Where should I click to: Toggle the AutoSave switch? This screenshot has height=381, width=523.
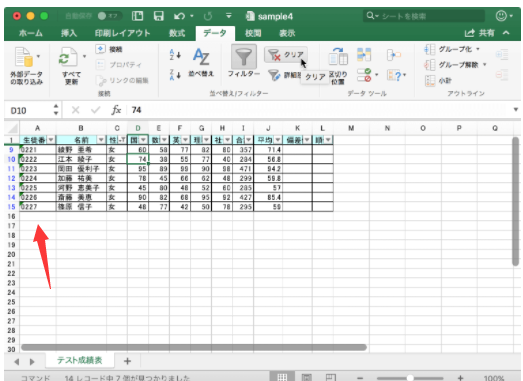tap(110, 16)
